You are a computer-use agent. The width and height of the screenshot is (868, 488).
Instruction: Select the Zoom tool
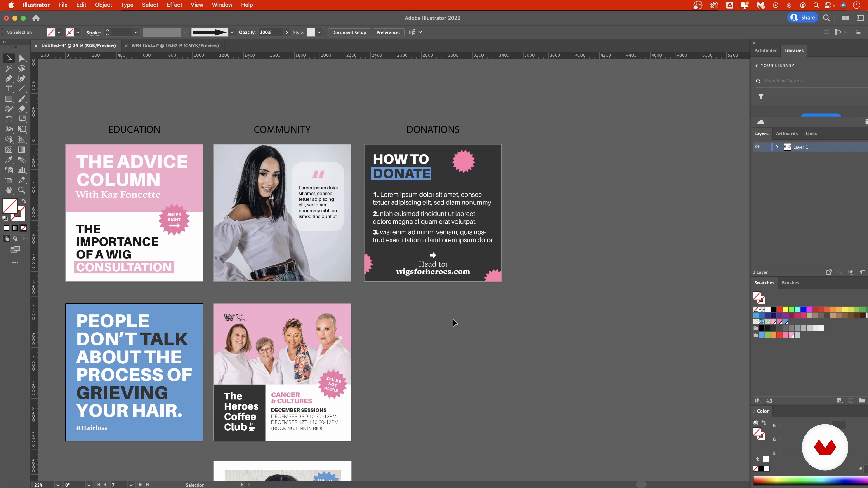pyautogui.click(x=22, y=190)
